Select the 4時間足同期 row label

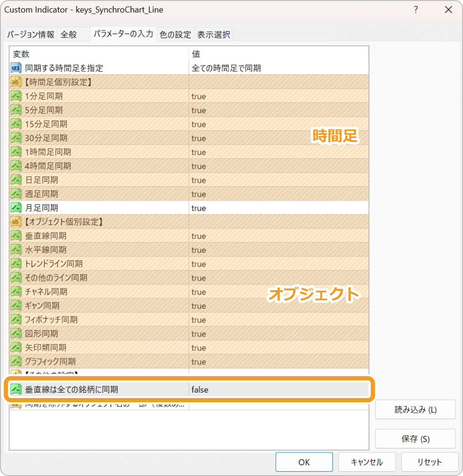pos(48,166)
